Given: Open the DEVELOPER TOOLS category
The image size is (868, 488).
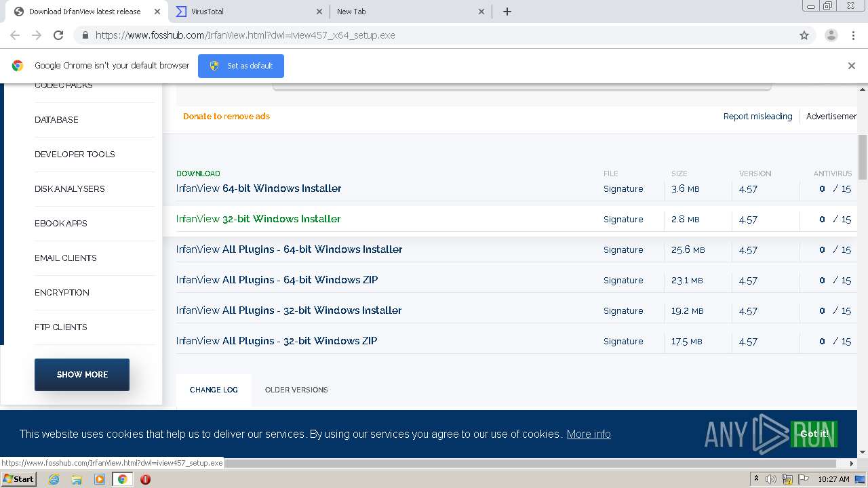Looking at the screenshot, I should coord(75,154).
